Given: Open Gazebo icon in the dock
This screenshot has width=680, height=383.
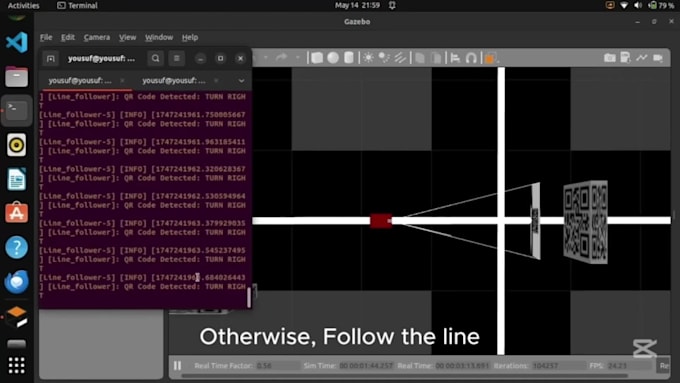Looking at the screenshot, I should pyautogui.click(x=16, y=316).
